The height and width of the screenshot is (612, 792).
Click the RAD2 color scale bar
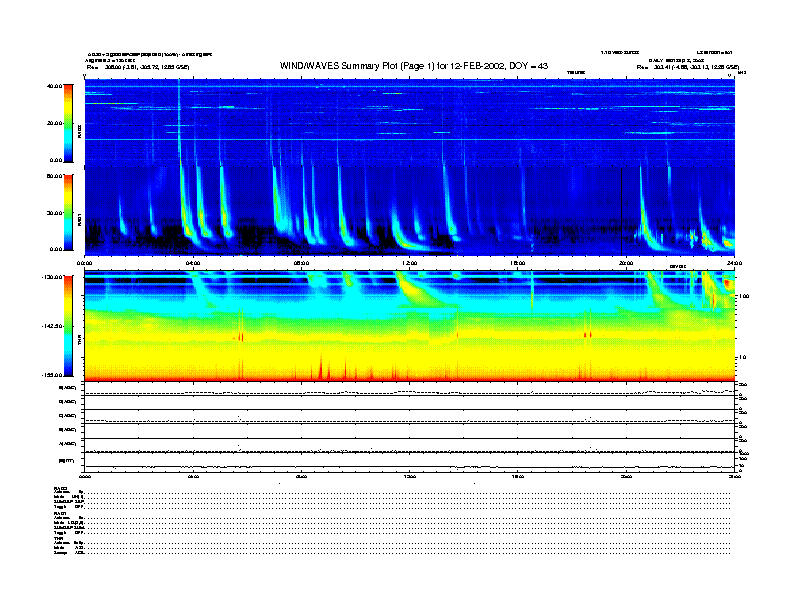coord(68,123)
